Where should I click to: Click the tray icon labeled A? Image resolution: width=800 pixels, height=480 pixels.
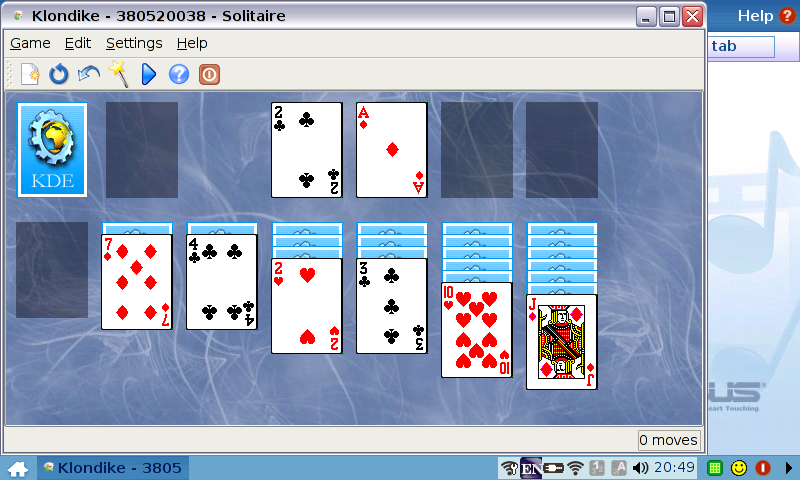tap(618, 468)
